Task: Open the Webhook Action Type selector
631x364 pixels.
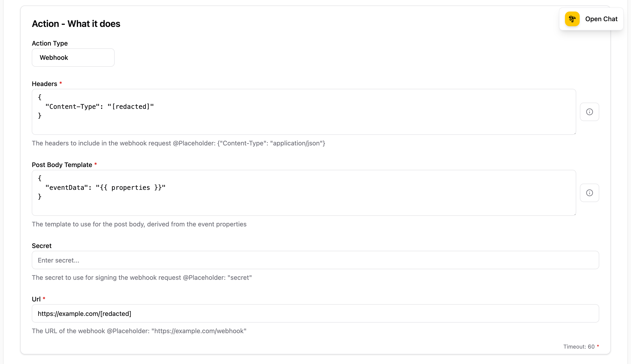Action: pyautogui.click(x=73, y=58)
